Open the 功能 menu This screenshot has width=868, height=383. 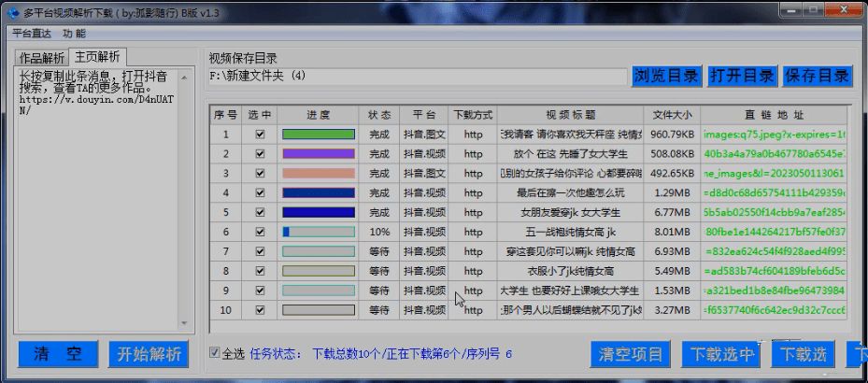75,33
